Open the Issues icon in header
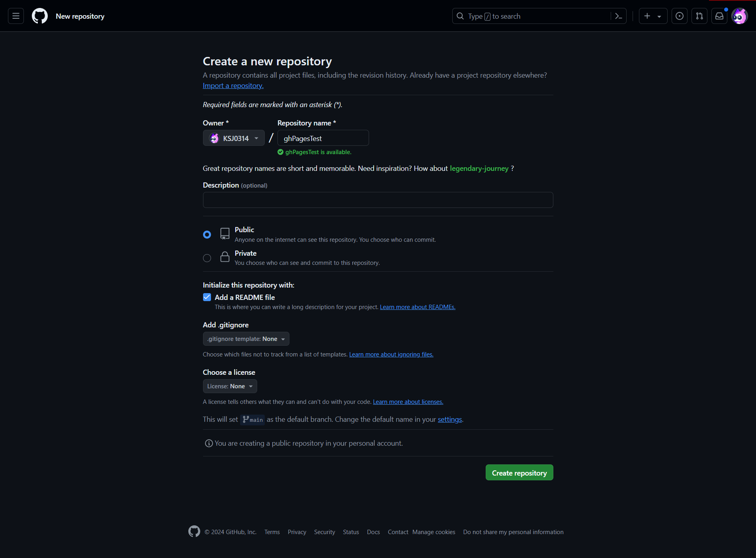The image size is (756, 558). click(x=680, y=16)
